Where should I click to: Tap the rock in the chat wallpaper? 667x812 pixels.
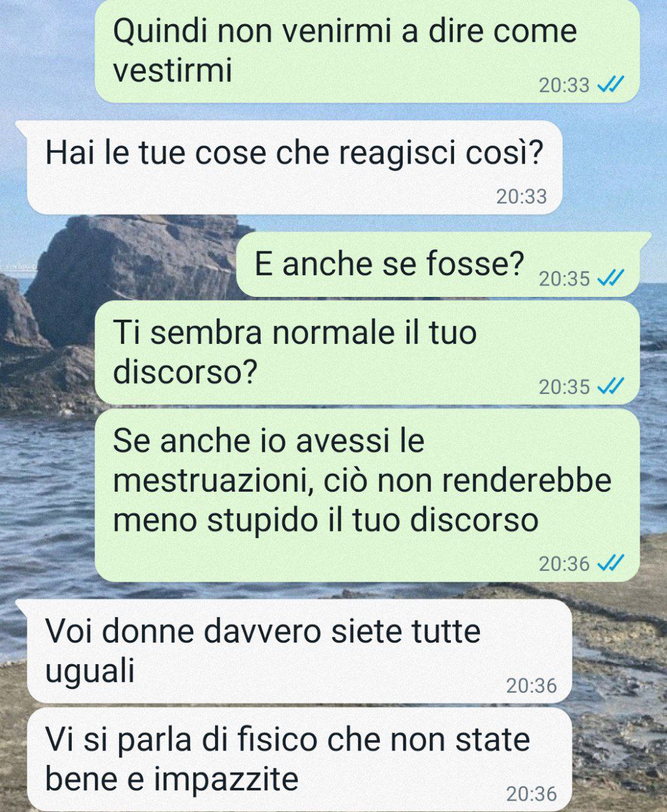point(127,266)
